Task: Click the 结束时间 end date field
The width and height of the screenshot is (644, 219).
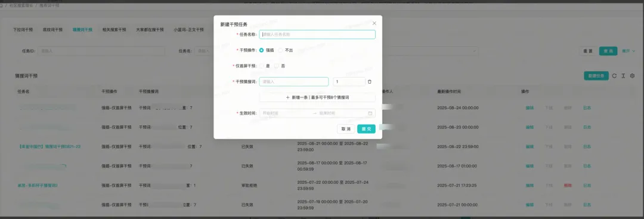Action: (x=341, y=113)
